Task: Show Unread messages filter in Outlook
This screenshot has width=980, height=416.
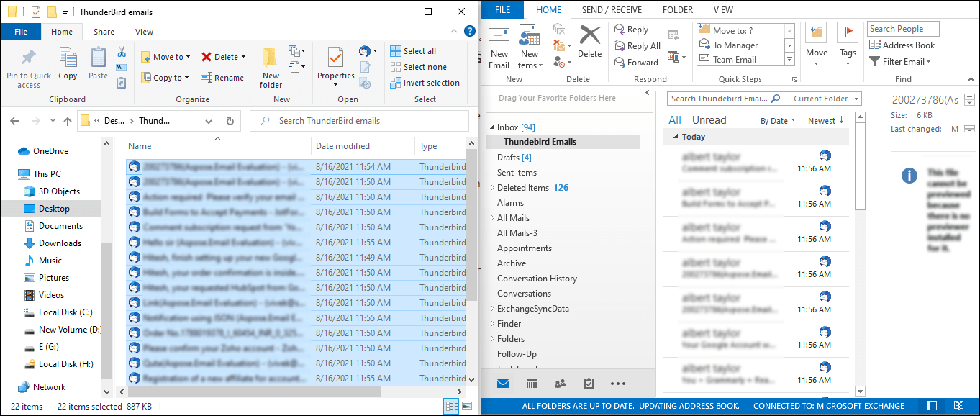Action: [709, 120]
